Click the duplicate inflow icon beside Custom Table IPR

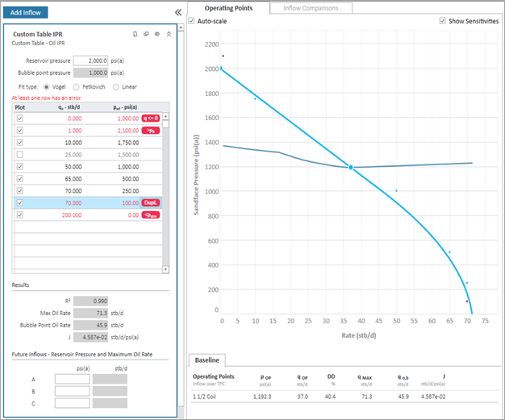coord(146,34)
